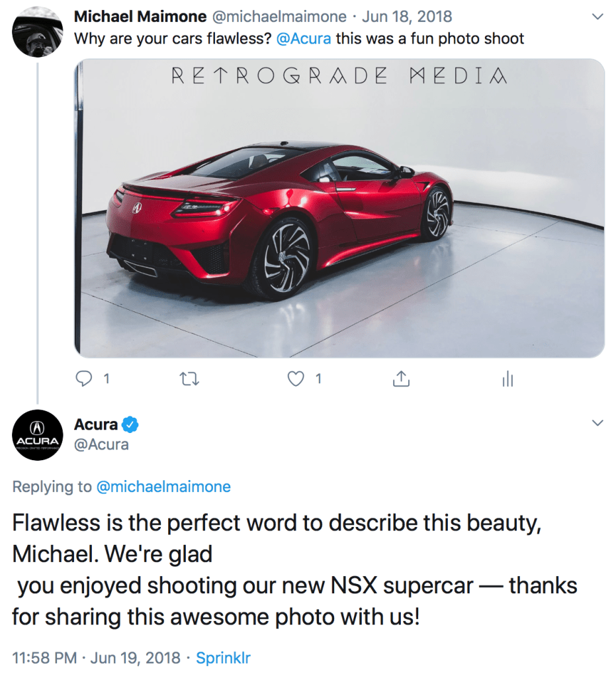View tweet activity analytics bar icon
The width and height of the screenshot is (616, 678).
coord(507,379)
